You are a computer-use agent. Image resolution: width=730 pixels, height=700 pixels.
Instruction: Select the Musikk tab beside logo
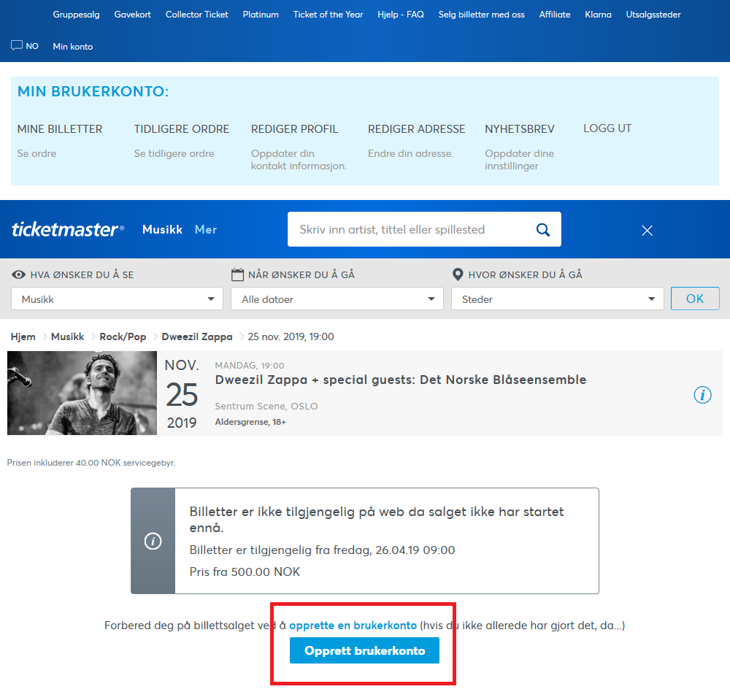point(162,229)
